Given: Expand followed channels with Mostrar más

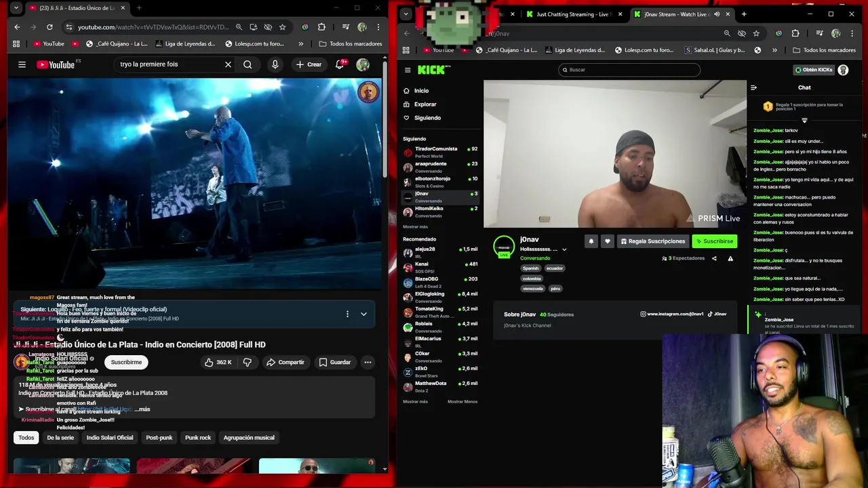Looking at the screenshot, I should click(415, 226).
